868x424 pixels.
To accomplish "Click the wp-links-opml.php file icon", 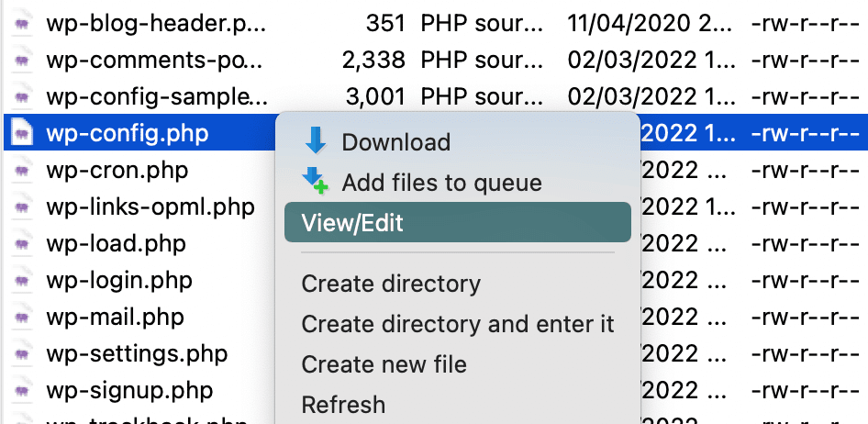I will 22,207.
